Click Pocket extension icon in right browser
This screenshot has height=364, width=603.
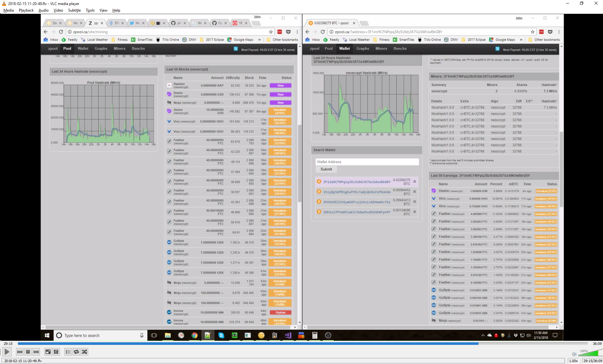(x=550, y=32)
